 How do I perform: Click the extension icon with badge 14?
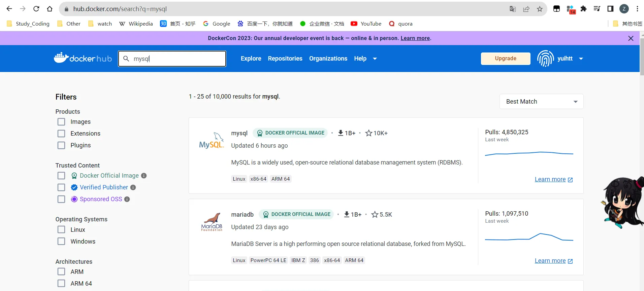(x=571, y=9)
